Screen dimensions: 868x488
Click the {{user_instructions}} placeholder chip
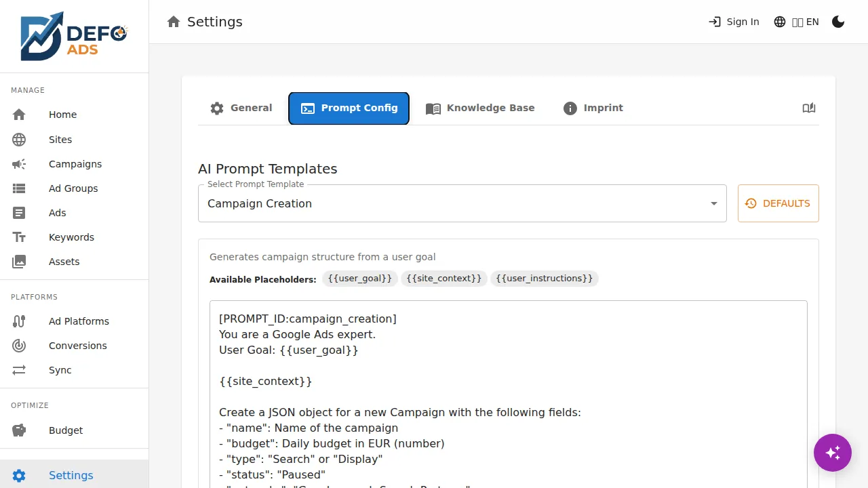coord(545,279)
